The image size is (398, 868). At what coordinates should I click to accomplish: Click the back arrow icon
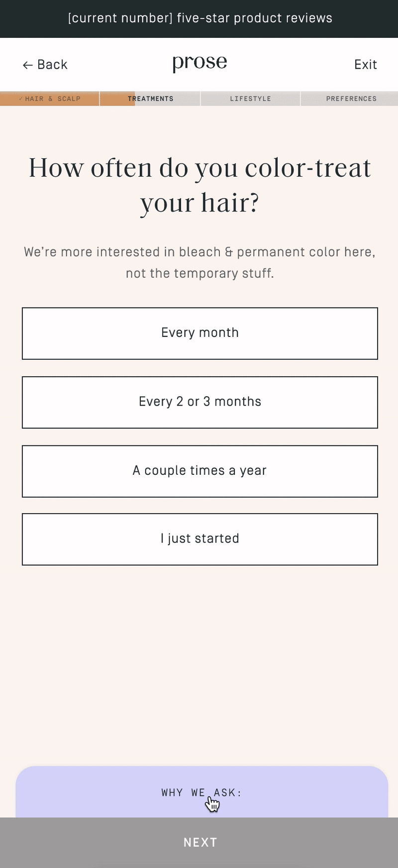(28, 65)
